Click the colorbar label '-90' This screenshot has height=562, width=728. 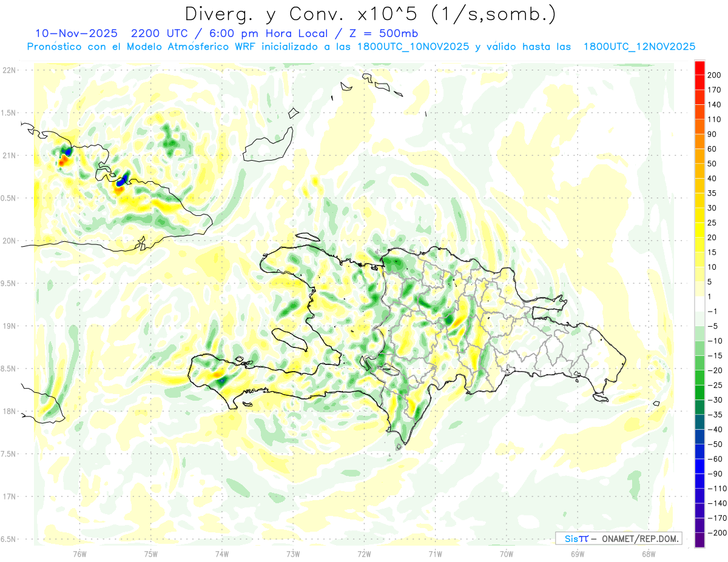(x=715, y=474)
